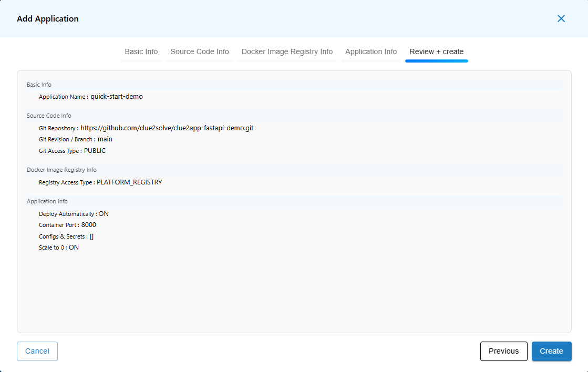Click the GitHub repository URL text
This screenshot has height=372, width=588.
pyautogui.click(x=167, y=128)
